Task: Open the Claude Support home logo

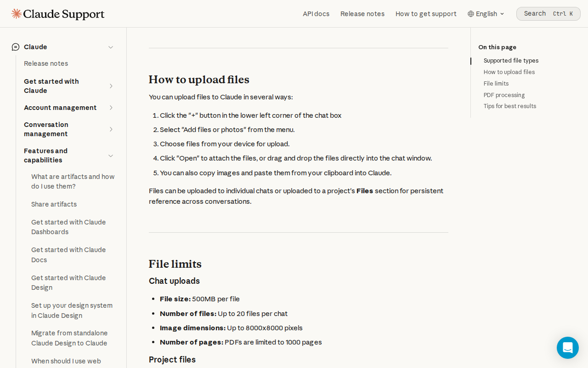Action: [x=58, y=14]
